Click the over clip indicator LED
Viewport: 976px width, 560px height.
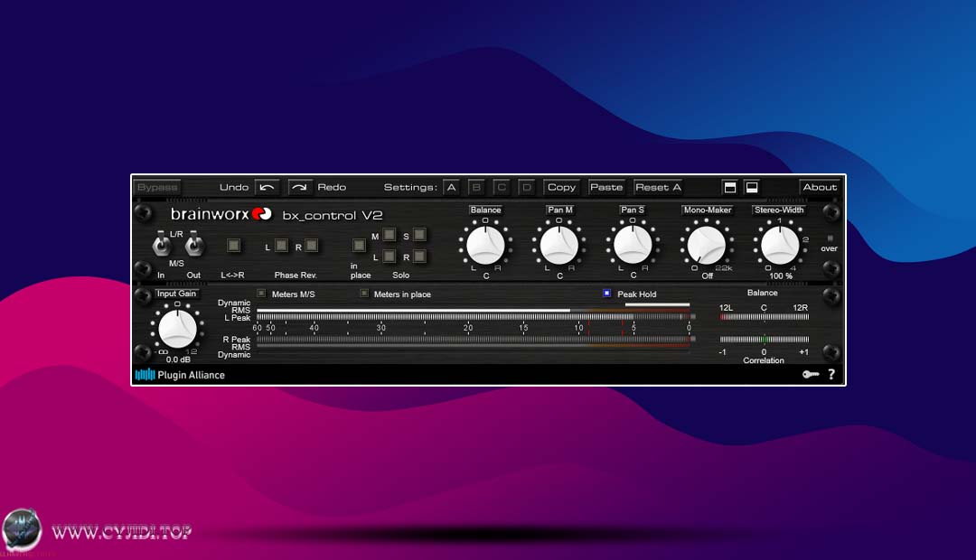830,238
